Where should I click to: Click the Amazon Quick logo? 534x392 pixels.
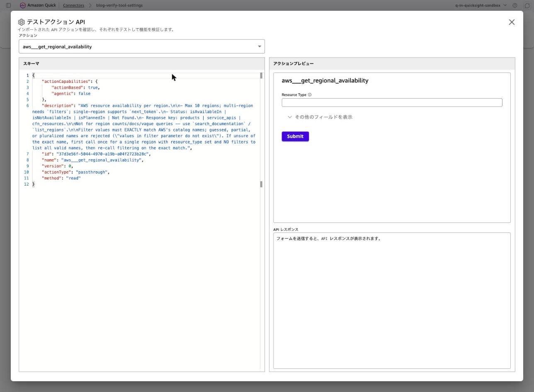(37, 5)
